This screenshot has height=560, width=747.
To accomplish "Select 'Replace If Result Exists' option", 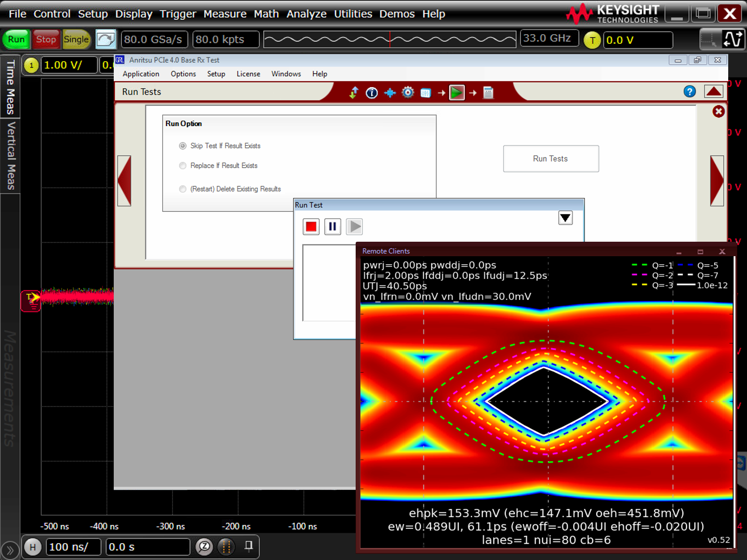I will pos(183,165).
